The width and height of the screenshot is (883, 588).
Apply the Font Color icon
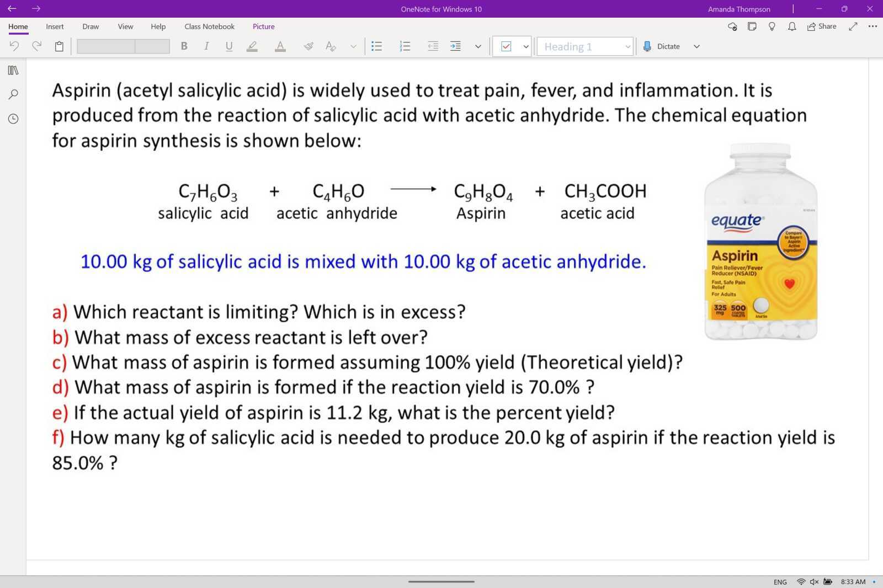[x=280, y=46]
